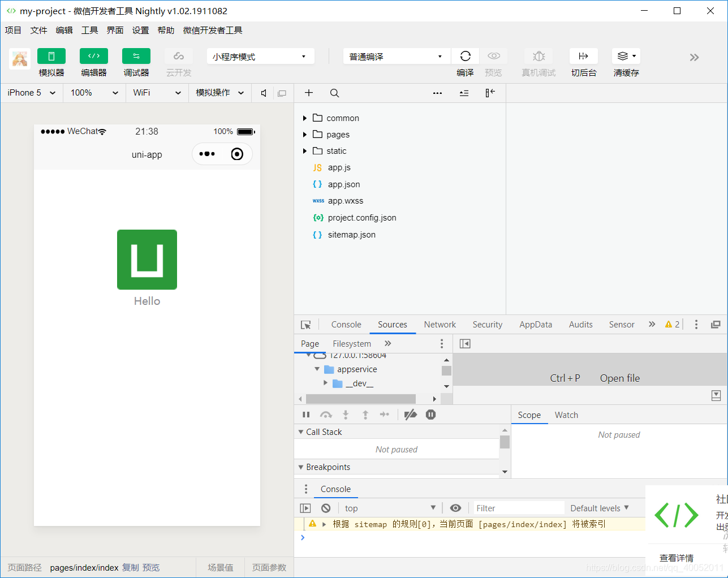Expand the toolbar overflow double-chevron
The image size is (728, 578).
[x=695, y=57]
